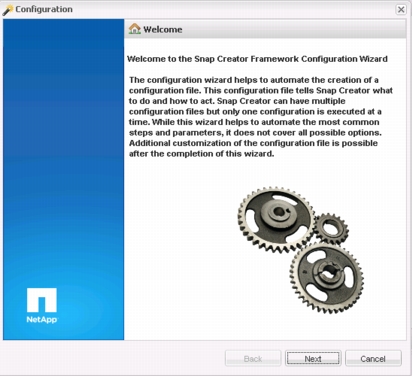Click the configuration wizard description paragraph
413x377 pixels.
coord(261,117)
